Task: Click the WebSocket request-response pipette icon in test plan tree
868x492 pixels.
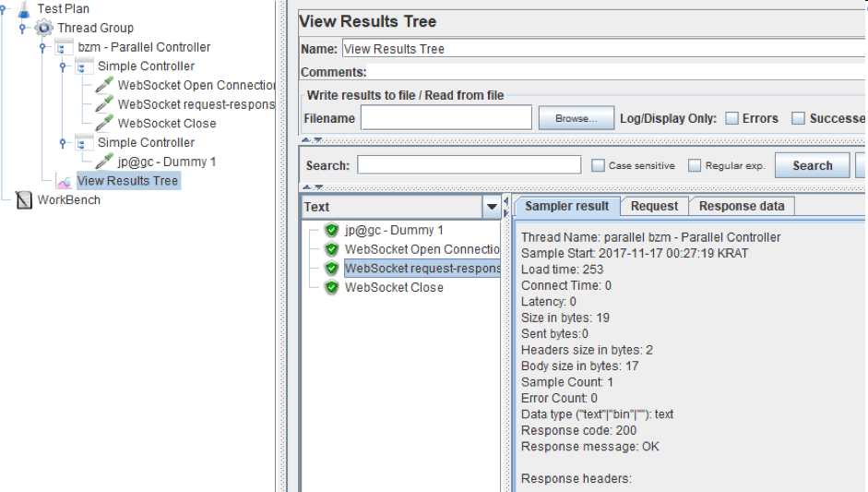Action: 104,104
